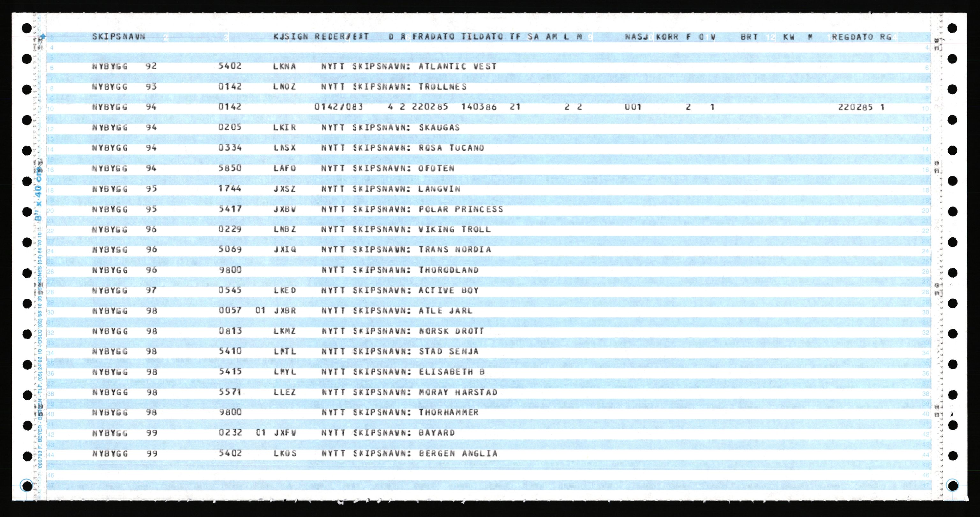The width and height of the screenshot is (980, 517).
Task: Click call sign JXSZ
Action: (285, 189)
